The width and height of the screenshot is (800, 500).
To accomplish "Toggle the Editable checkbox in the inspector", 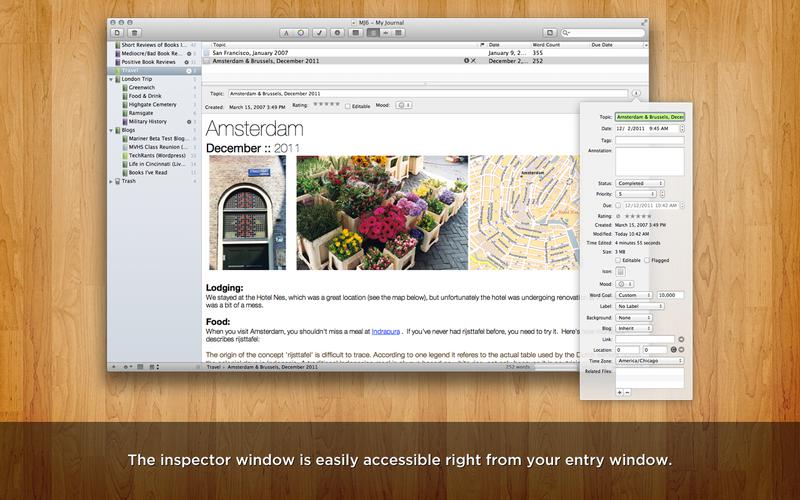I will tap(618, 260).
